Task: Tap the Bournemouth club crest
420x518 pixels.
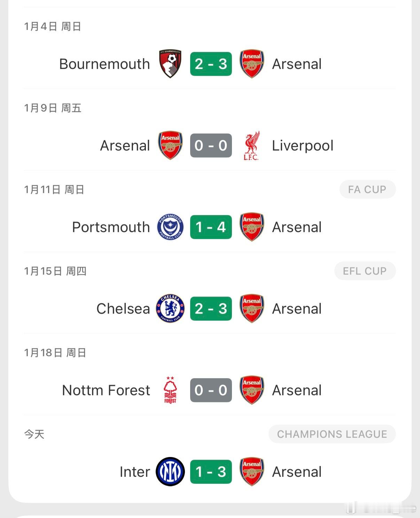Action: pyautogui.click(x=170, y=64)
